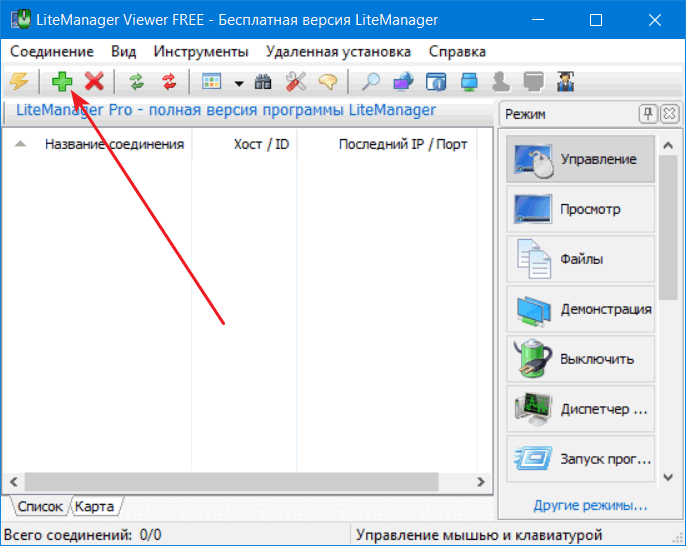Open the Инструменты menu

(201, 51)
